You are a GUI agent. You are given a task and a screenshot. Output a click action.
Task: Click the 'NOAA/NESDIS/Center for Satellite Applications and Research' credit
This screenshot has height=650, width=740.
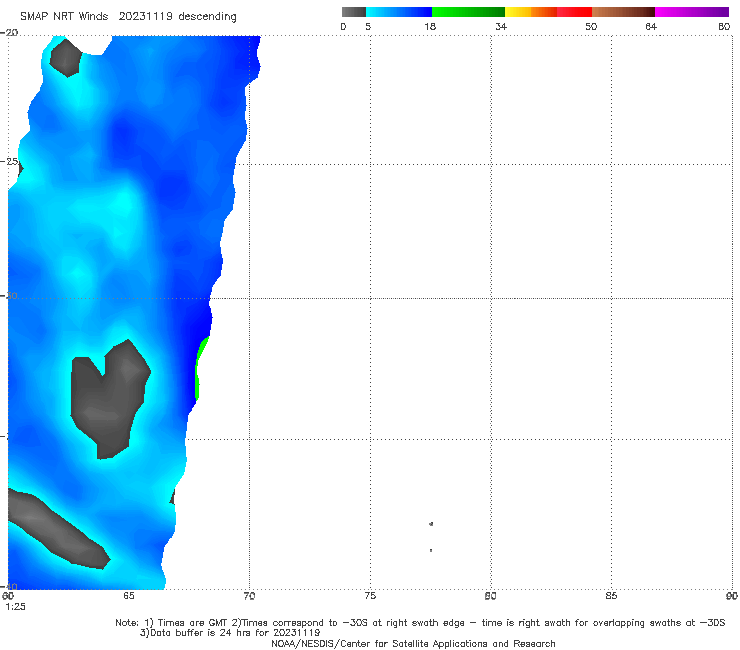click(x=413, y=644)
